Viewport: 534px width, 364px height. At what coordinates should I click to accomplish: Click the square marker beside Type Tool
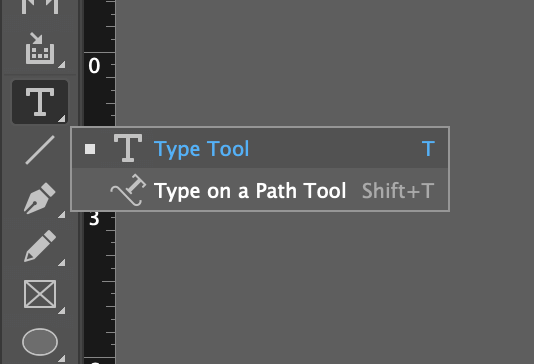point(90,149)
